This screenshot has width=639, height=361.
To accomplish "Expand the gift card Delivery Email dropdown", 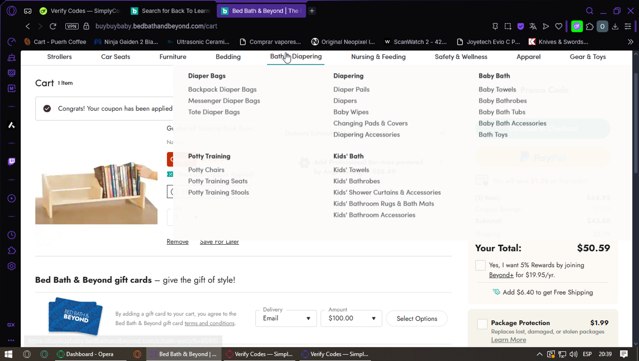I will tap(286, 318).
